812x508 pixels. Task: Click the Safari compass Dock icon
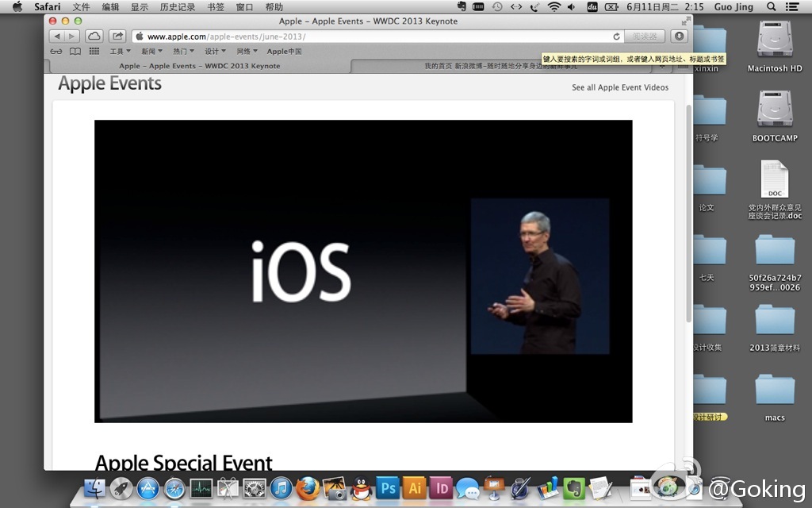[x=174, y=489]
